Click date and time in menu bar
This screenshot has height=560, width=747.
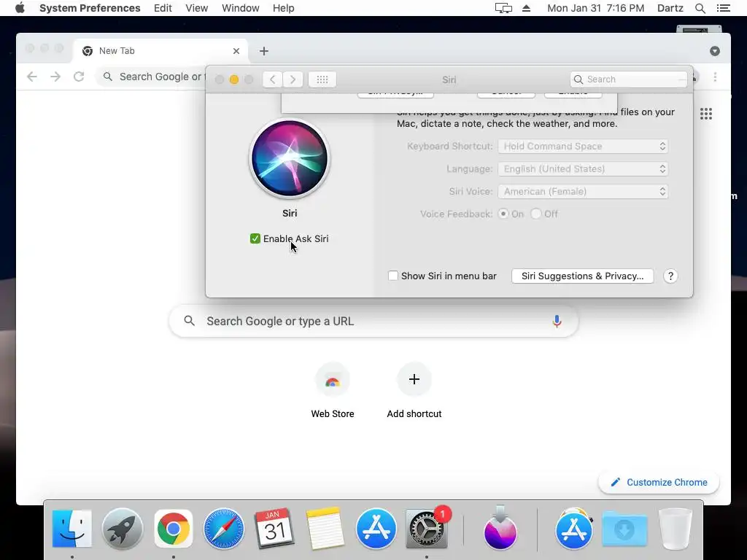595,8
